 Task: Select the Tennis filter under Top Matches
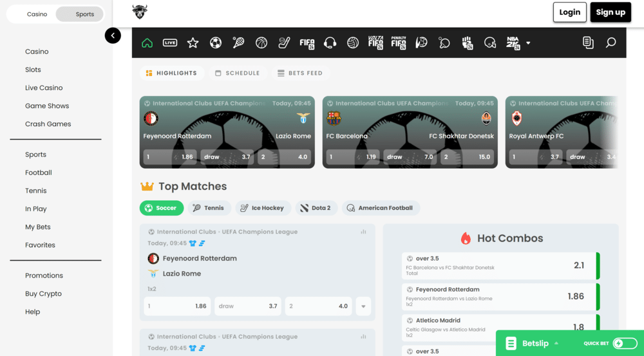pyautogui.click(x=209, y=208)
